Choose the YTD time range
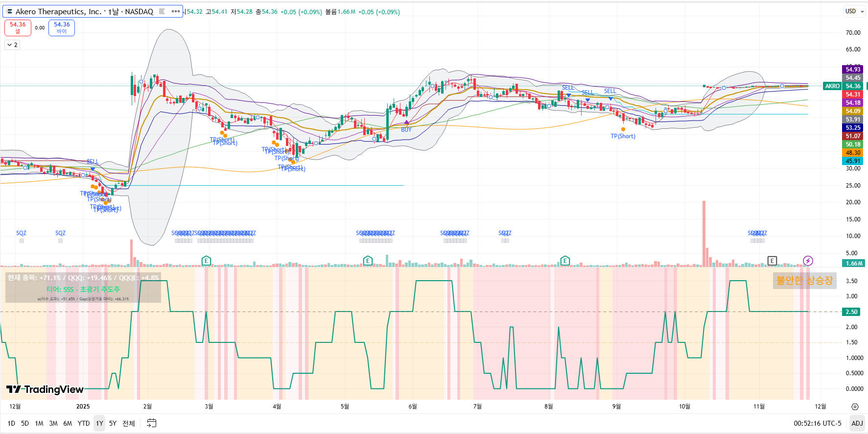Image resolution: width=868 pixels, height=434 pixels. coord(84,423)
